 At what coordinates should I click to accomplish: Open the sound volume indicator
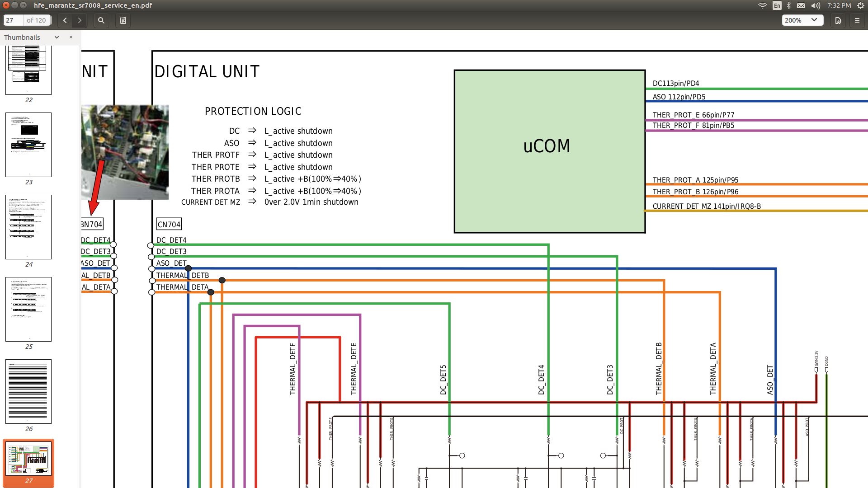click(x=816, y=5)
